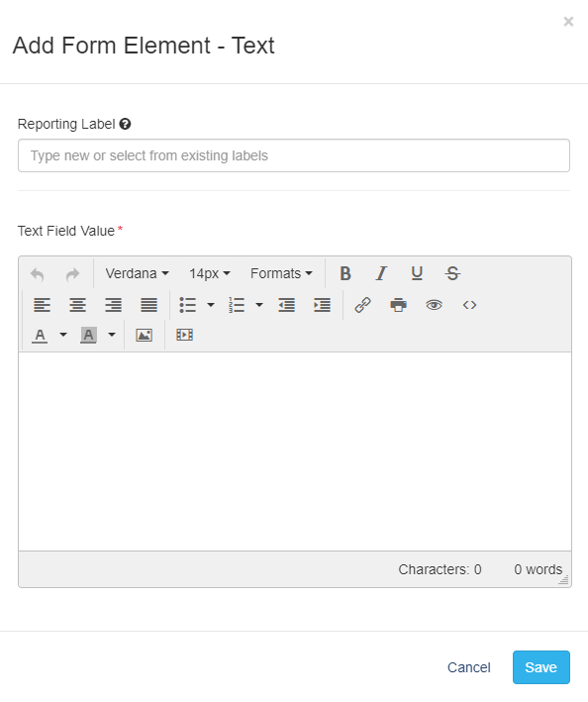Open background color picker dropdown arrow
Image resolution: width=588 pixels, height=702 pixels.
click(112, 335)
